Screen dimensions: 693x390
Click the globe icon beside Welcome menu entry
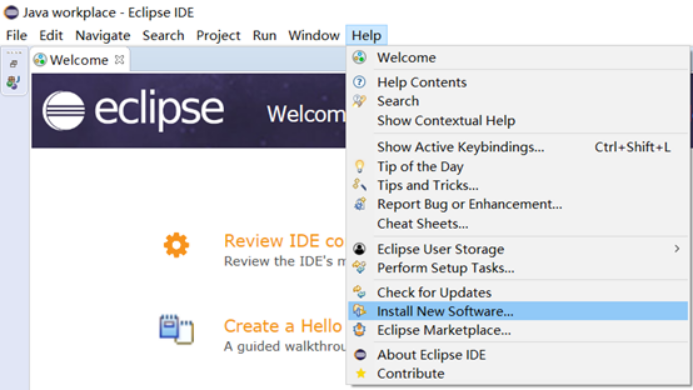[359, 57]
